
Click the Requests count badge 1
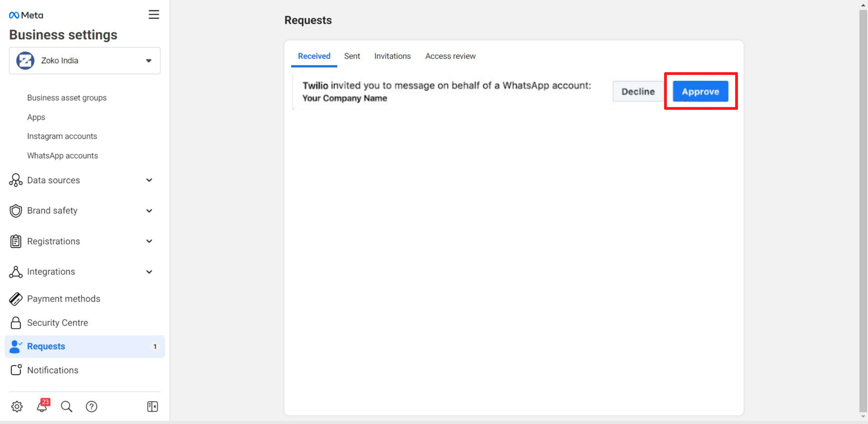pyautogui.click(x=155, y=346)
